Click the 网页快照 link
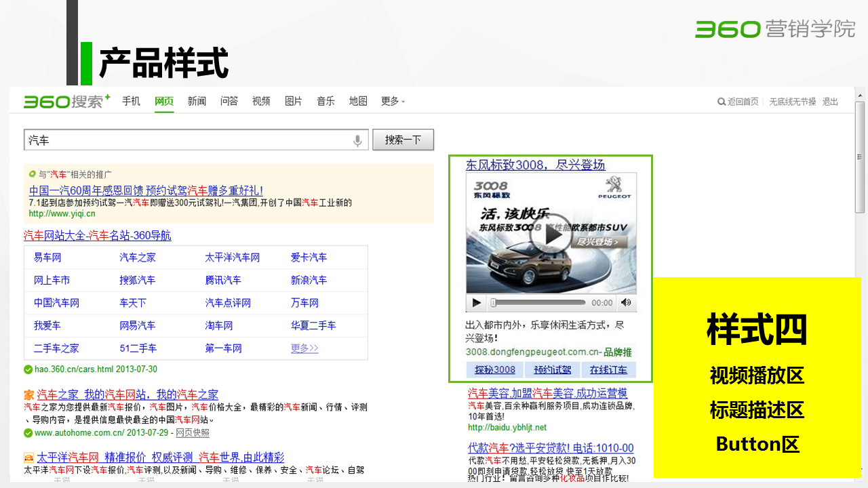The image size is (868, 488). click(x=193, y=432)
